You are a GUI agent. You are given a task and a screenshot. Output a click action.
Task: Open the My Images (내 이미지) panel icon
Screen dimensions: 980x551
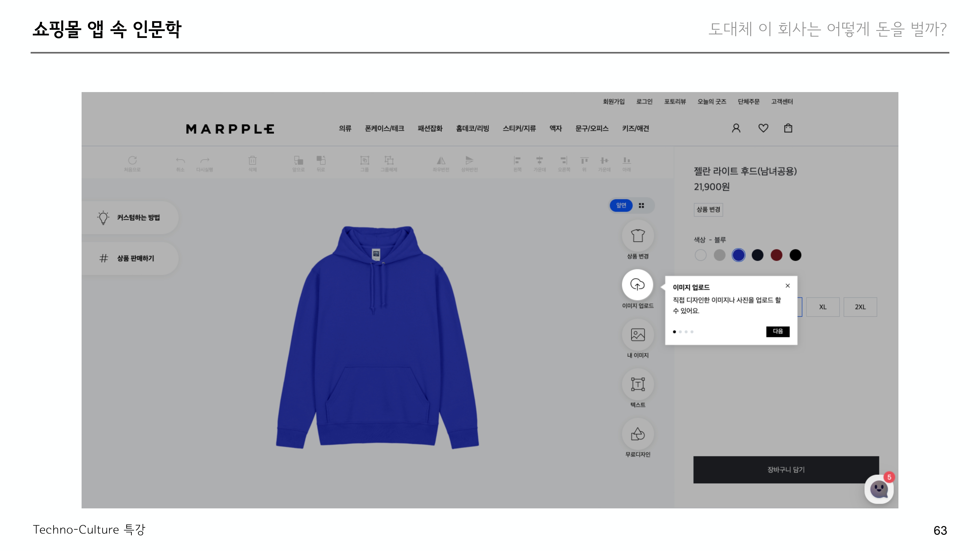[x=637, y=335]
